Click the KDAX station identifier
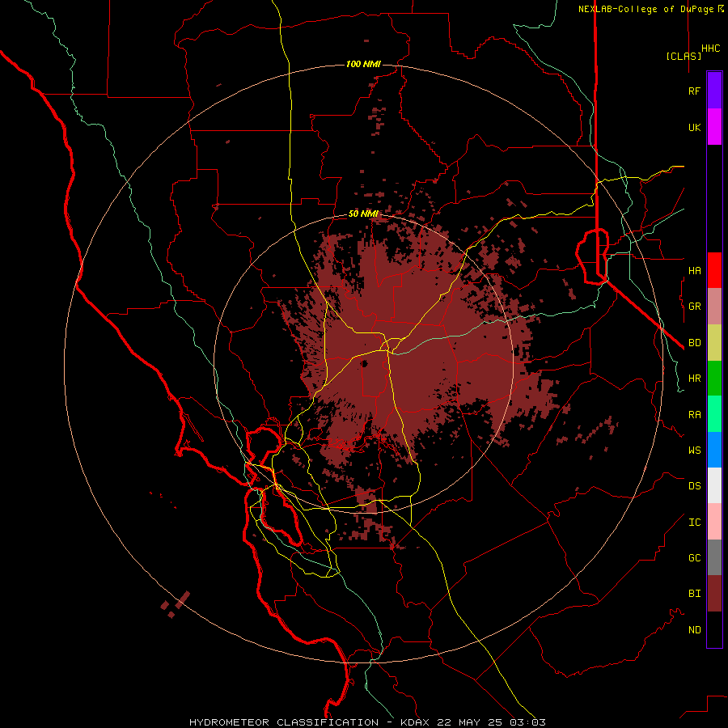This screenshot has height=728, width=728. click(415, 722)
